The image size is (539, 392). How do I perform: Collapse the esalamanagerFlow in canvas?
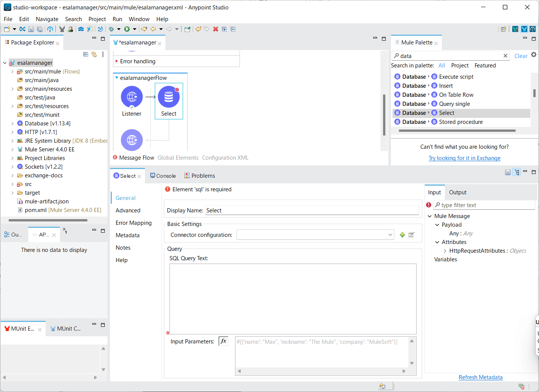(x=117, y=78)
